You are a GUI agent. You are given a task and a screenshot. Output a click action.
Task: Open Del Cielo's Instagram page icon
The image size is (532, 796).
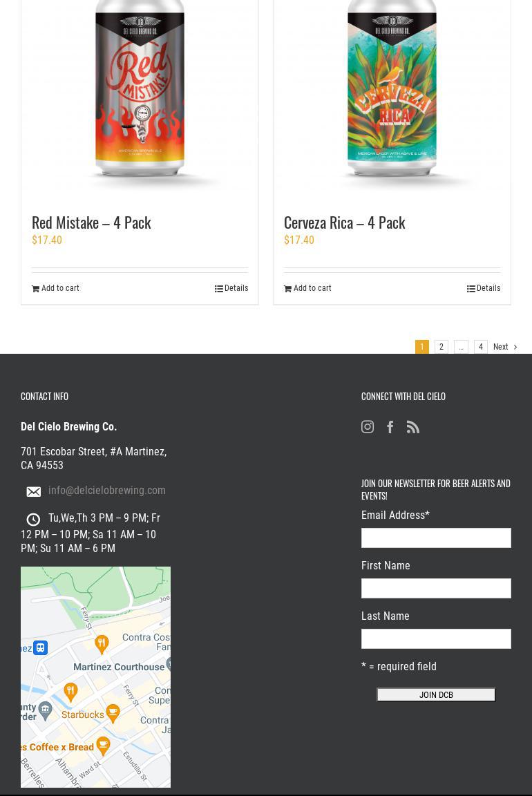point(368,427)
